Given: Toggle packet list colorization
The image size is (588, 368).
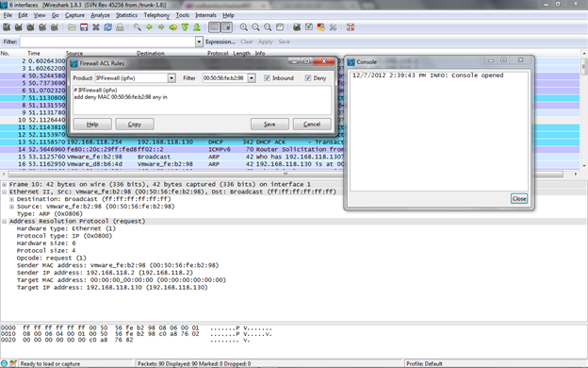Looking at the screenshot, I should (x=214, y=27).
